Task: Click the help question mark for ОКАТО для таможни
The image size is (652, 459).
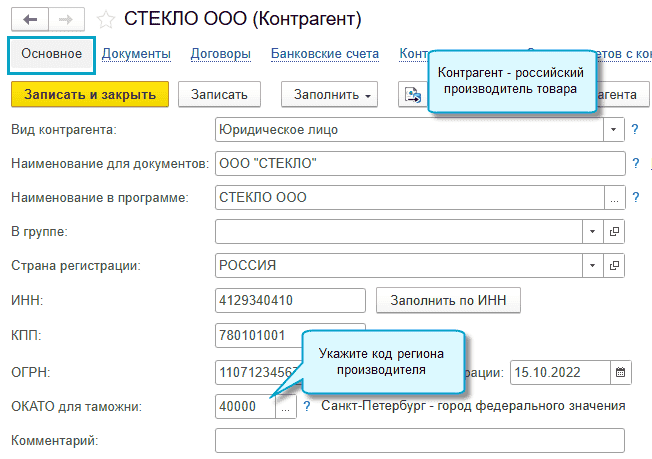Action: (x=307, y=407)
